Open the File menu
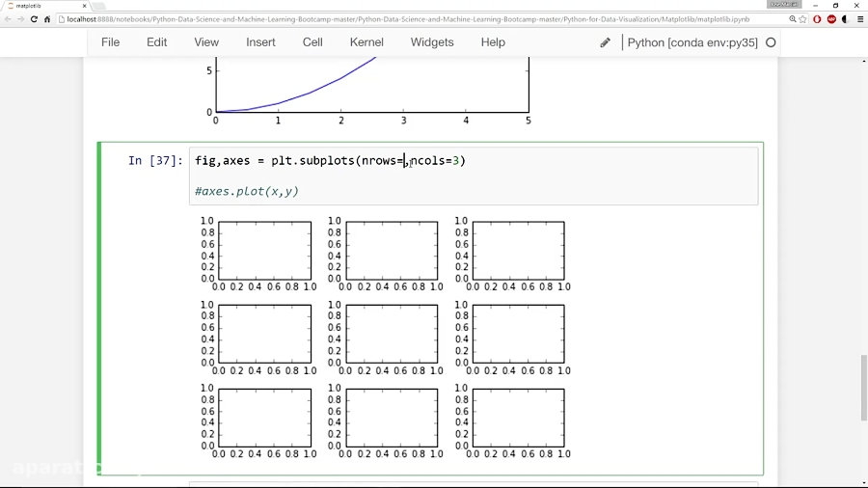Image resolution: width=868 pixels, height=488 pixels. [110, 42]
